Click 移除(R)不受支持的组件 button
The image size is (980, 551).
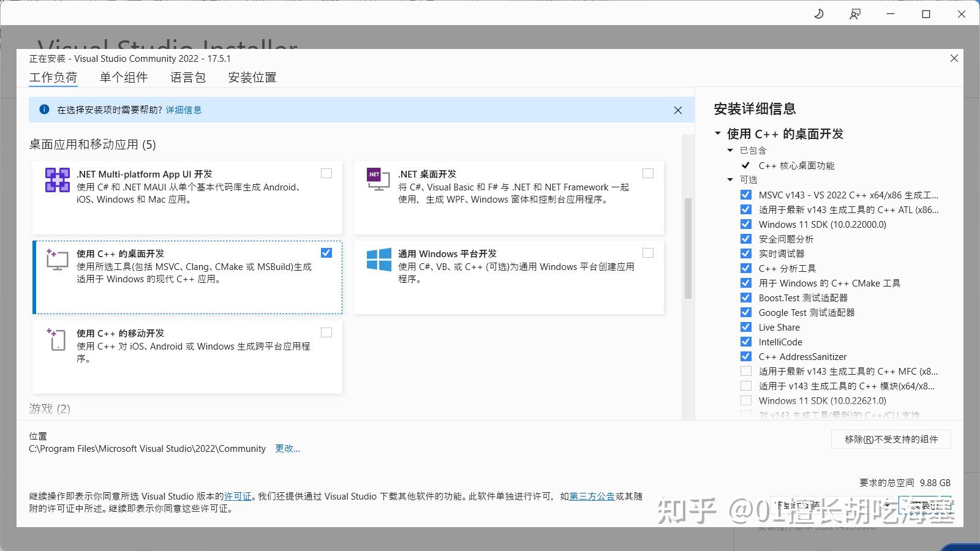(x=891, y=440)
